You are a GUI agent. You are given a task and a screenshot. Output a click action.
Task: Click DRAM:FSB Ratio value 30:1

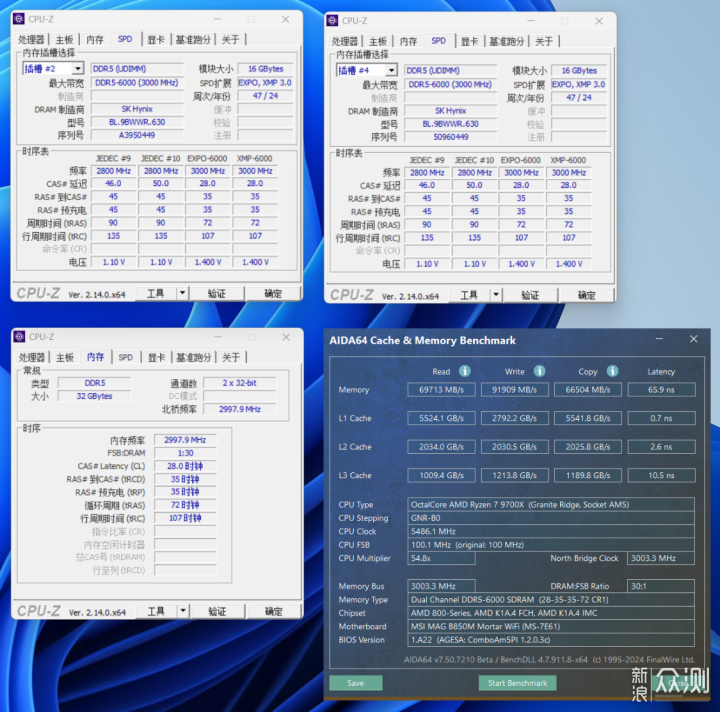tap(661, 586)
